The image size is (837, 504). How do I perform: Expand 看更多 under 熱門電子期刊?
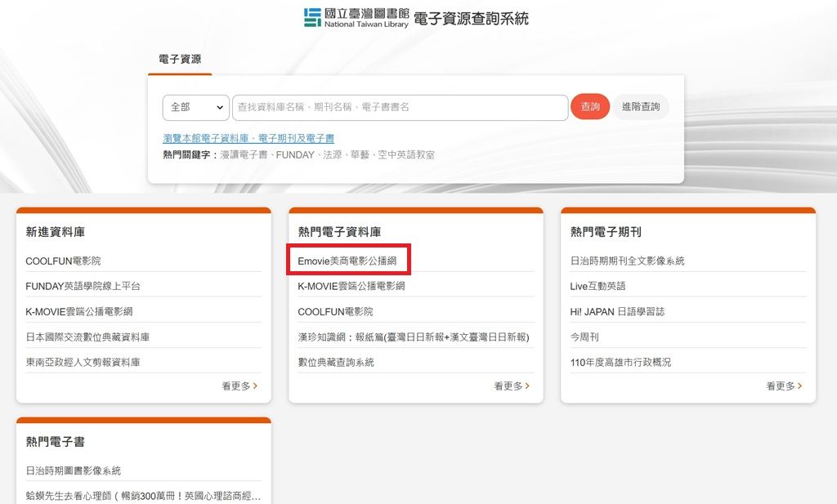point(783,386)
